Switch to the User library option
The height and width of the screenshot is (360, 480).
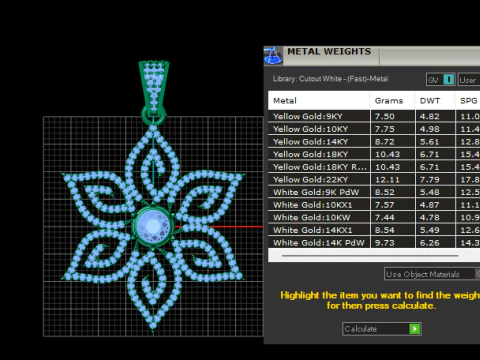point(469,80)
